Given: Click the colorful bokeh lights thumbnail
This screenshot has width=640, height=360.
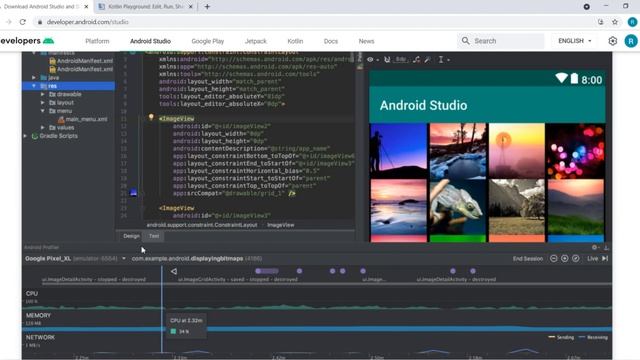Looking at the screenshot, I should click(x=576, y=151).
